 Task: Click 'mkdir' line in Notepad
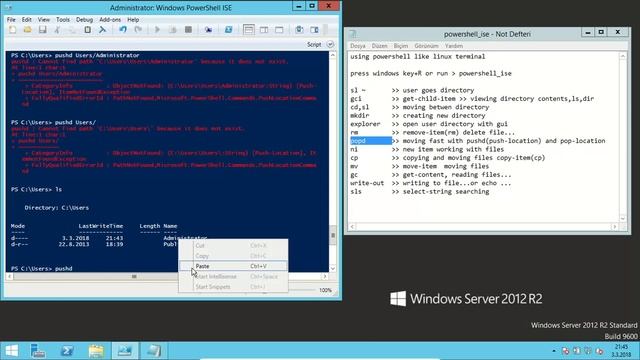[418, 116]
